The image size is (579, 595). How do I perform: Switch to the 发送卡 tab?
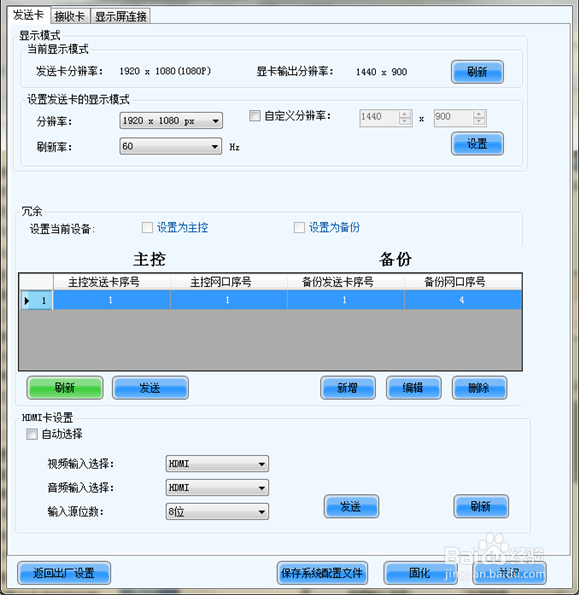pos(28,16)
